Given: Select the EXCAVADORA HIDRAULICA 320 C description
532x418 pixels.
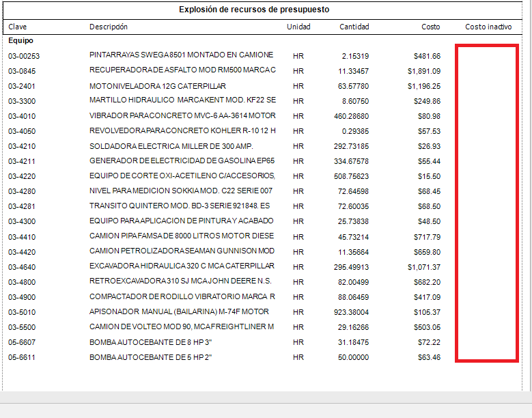Looking at the screenshot, I should coord(182,266).
